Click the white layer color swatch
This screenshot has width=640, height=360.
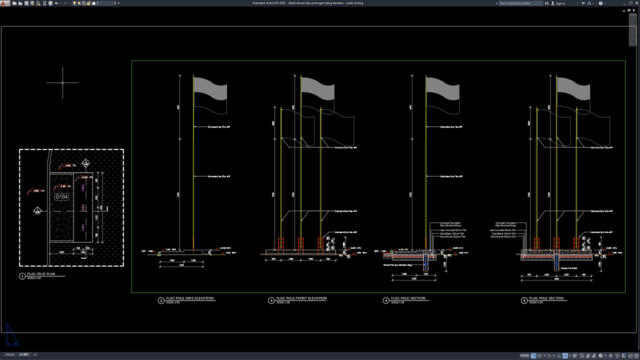(x=93, y=3)
